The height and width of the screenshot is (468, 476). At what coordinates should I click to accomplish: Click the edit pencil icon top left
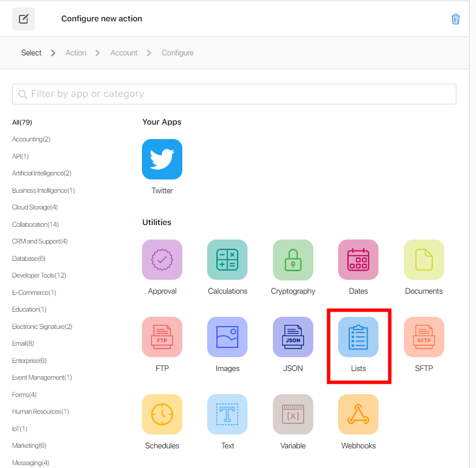(23, 18)
